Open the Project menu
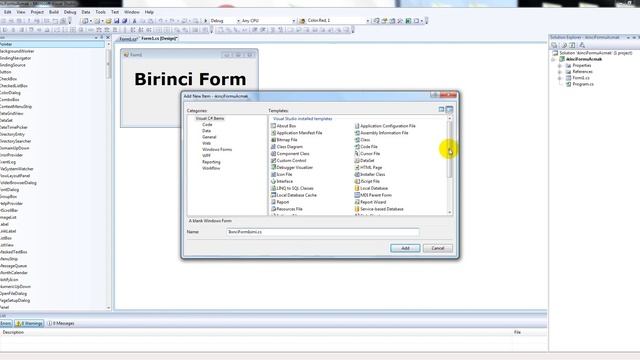 click(37, 12)
